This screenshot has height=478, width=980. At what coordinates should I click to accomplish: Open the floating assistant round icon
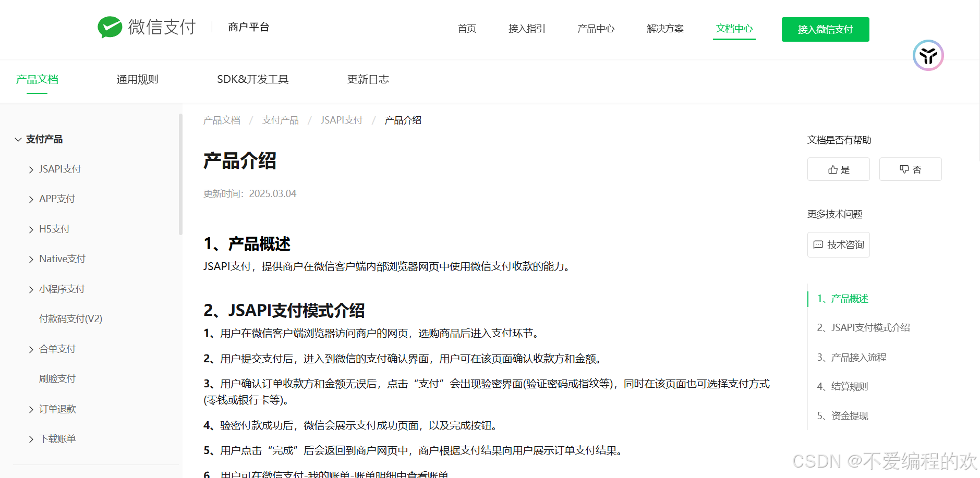pyautogui.click(x=928, y=55)
